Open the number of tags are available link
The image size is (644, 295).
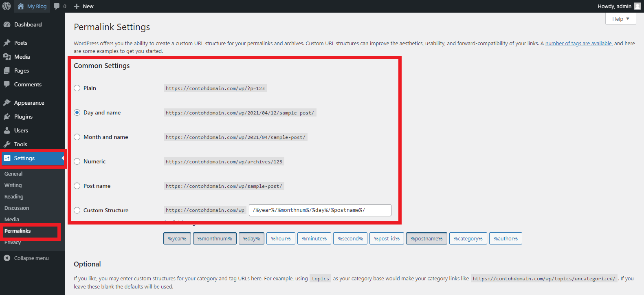(x=578, y=43)
